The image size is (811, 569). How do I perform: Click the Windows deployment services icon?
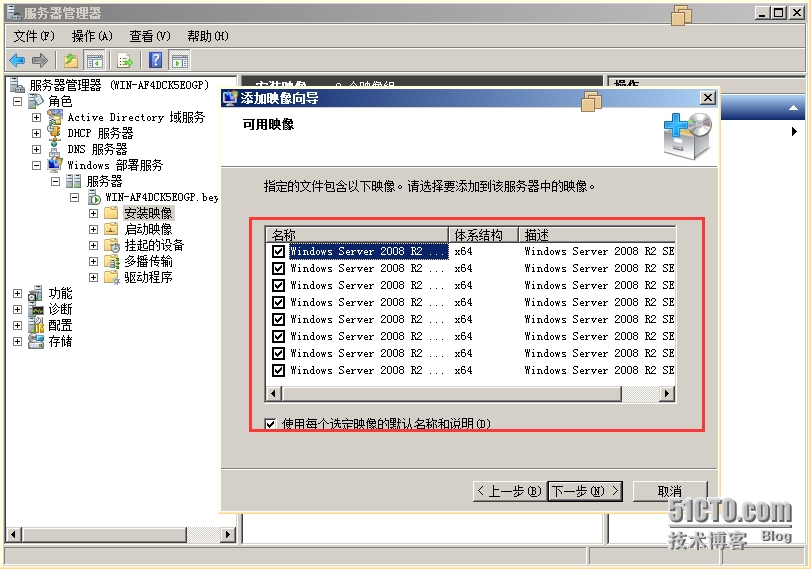[x=55, y=165]
